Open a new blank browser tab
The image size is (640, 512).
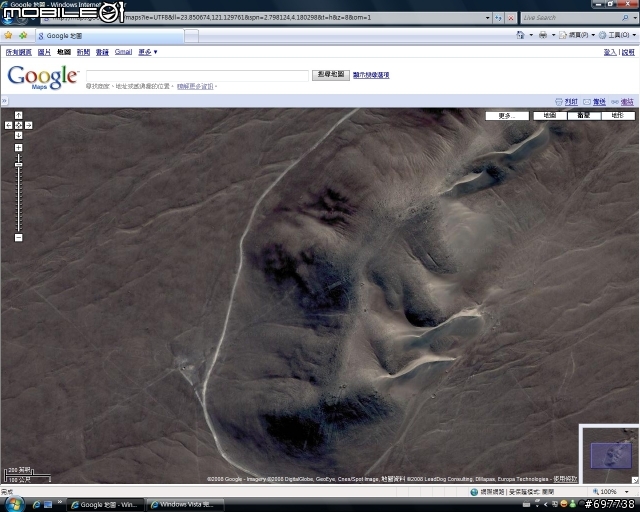click(x=191, y=36)
